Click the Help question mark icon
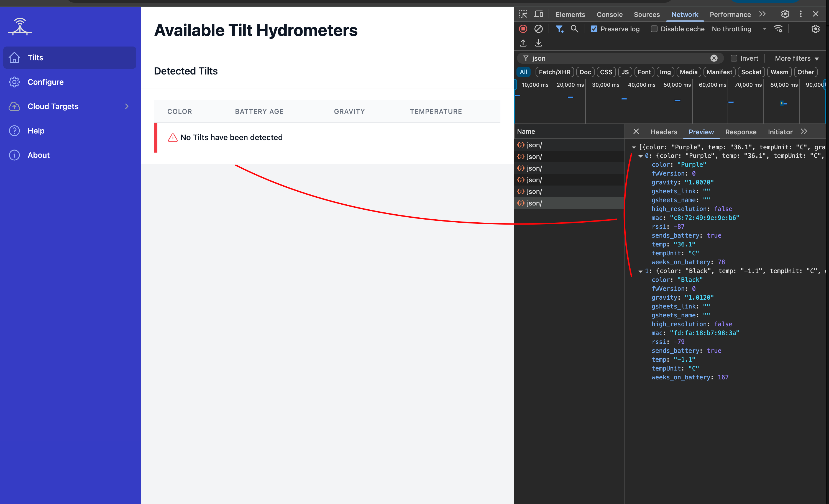Screen dimensions: 829x504 [x=14, y=131]
